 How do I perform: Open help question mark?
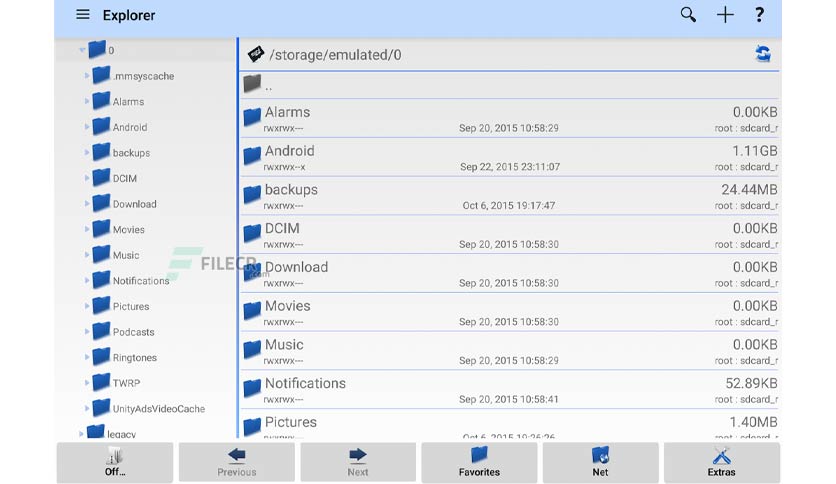click(x=759, y=14)
